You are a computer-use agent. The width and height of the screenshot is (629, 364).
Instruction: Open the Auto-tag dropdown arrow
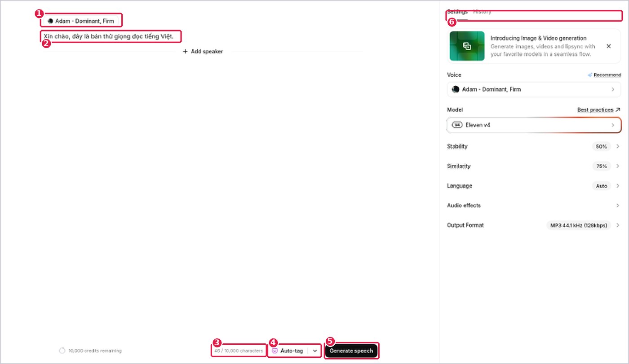(x=315, y=351)
